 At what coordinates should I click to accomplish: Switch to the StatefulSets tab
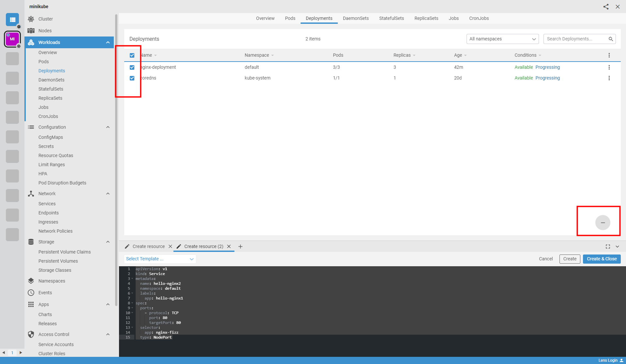pos(391,18)
